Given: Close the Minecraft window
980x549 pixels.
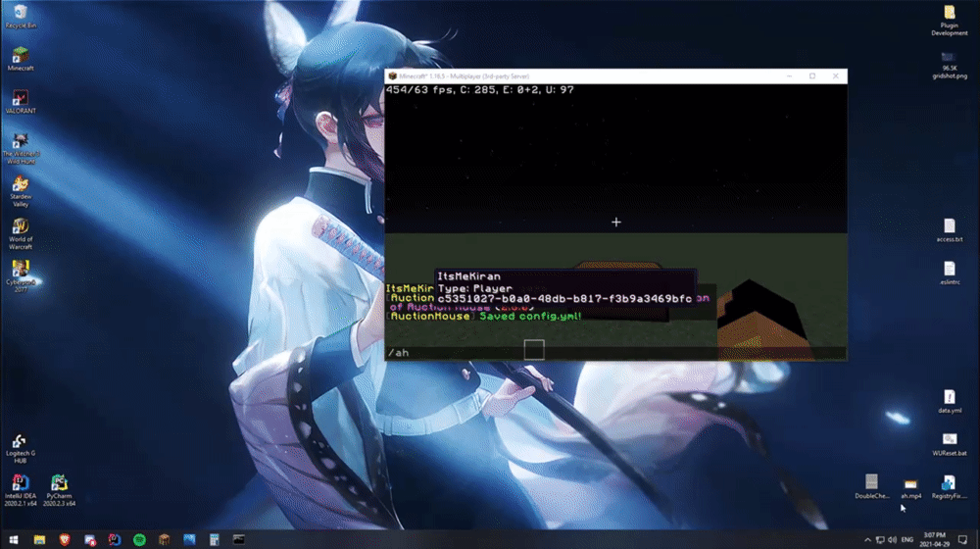Looking at the screenshot, I should point(836,76).
